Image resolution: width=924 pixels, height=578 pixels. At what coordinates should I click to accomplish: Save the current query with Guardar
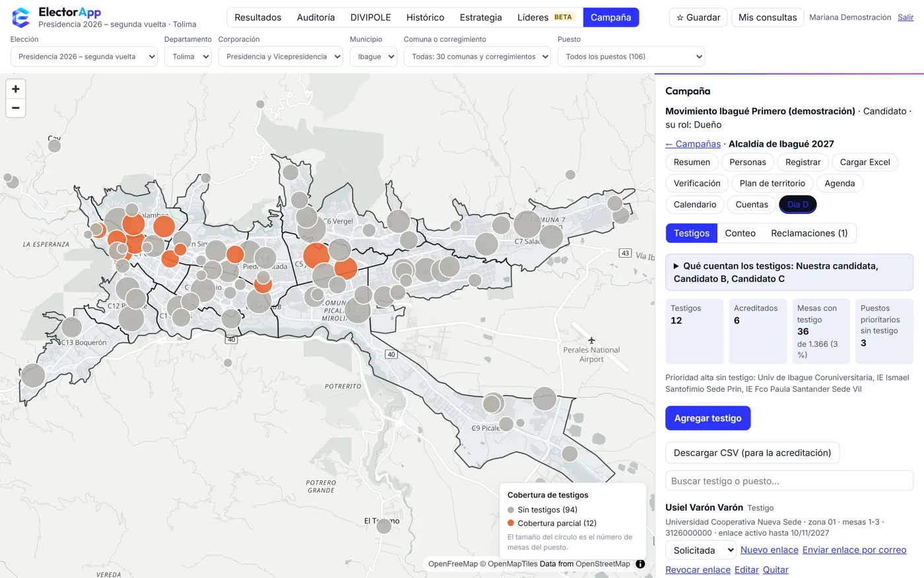click(698, 17)
